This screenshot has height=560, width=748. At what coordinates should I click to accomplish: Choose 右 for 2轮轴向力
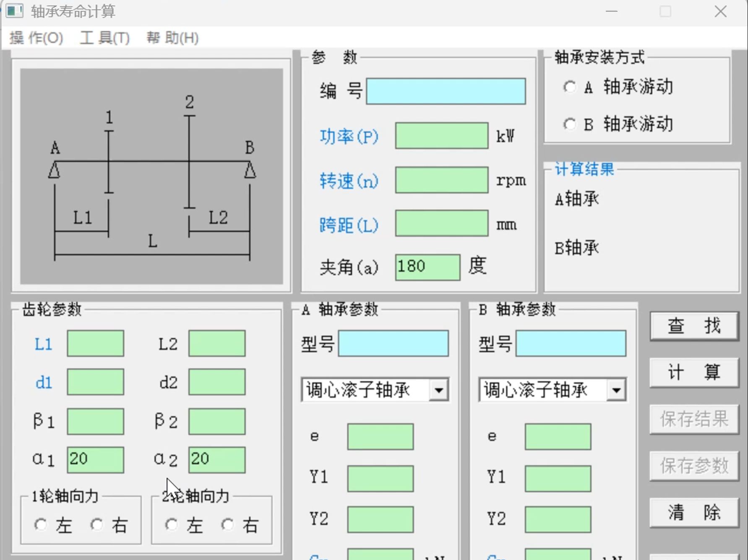pos(228,525)
